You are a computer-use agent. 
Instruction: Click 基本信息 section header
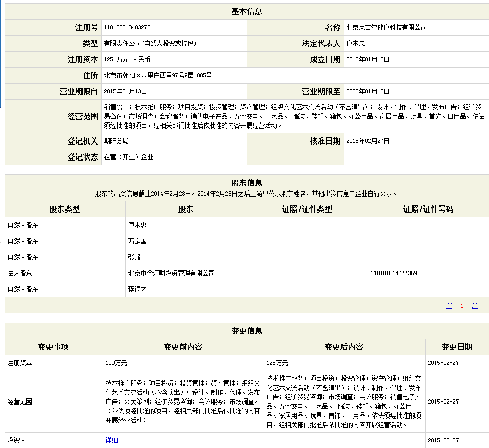click(x=247, y=11)
